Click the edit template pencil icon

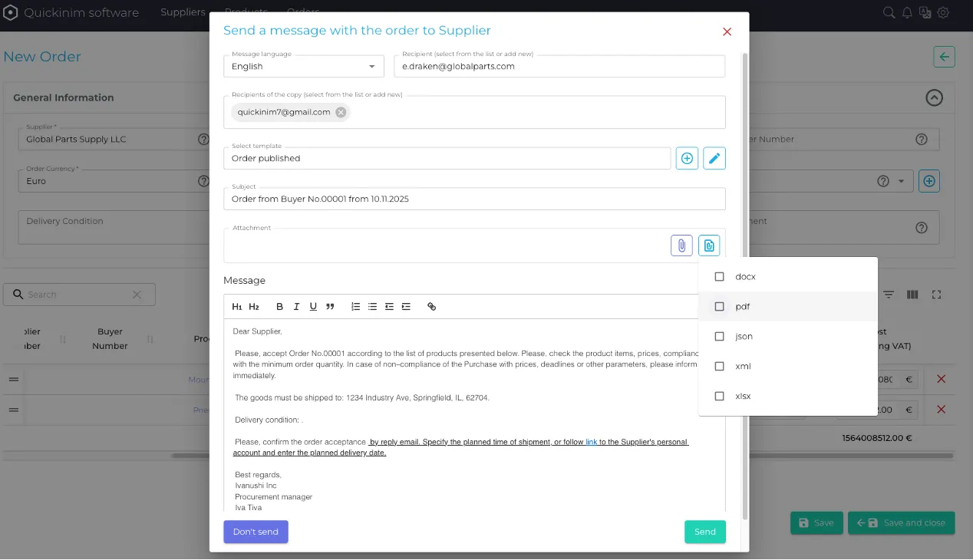(714, 158)
